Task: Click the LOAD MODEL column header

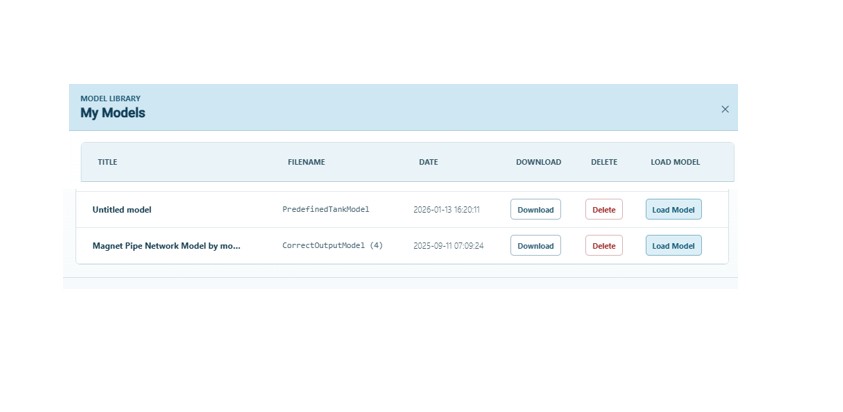Action: [x=675, y=162]
